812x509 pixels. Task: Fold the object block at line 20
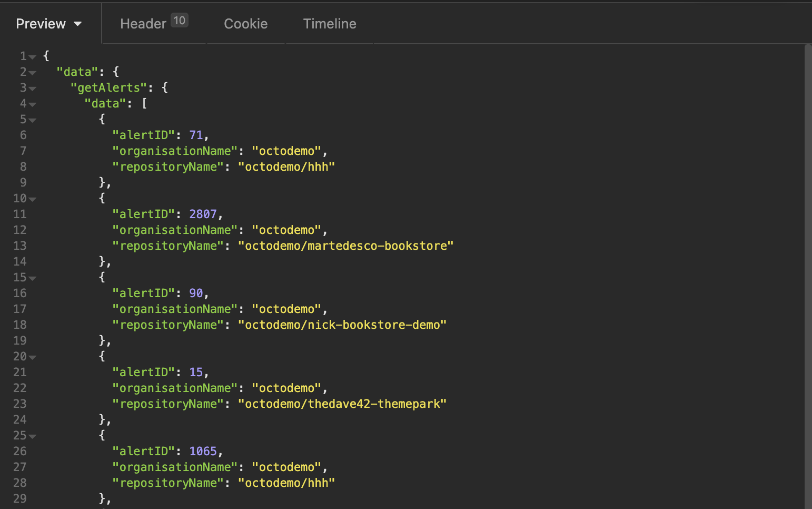[33, 357]
